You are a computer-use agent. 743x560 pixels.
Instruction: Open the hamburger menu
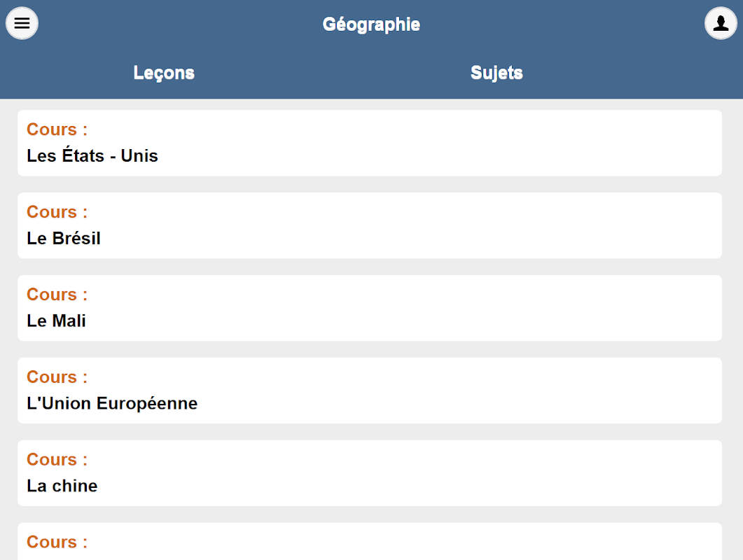coord(22,24)
